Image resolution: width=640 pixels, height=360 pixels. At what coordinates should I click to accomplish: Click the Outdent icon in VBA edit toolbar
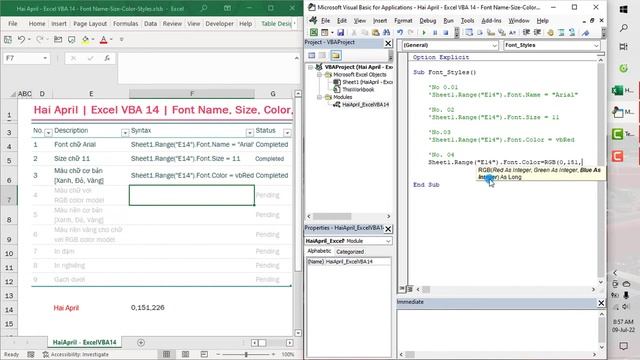537,33
